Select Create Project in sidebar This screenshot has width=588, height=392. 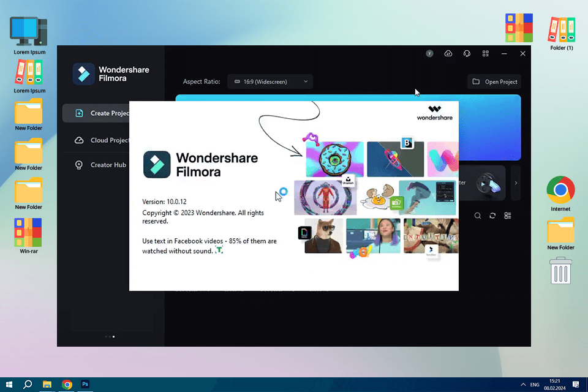coord(96,113)
